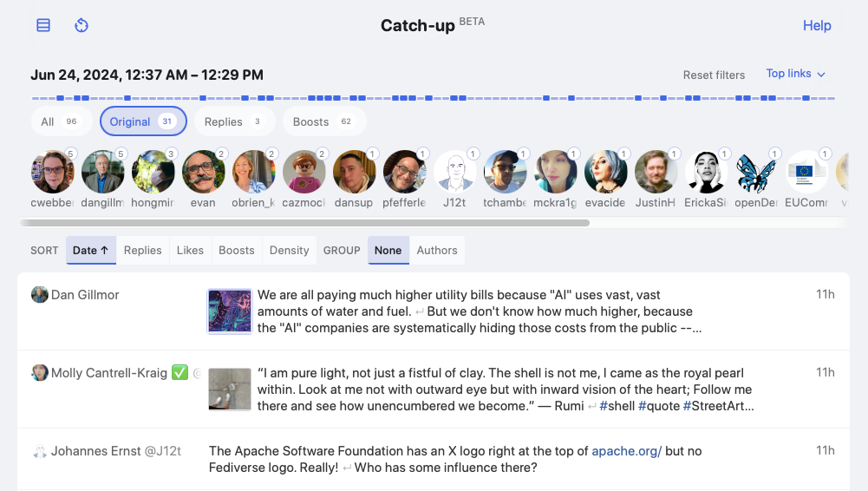Image resolution: width=868 pixels, height=491 pixels.
Task: Click the catch-up history clock icon
Action: [82, 25]
